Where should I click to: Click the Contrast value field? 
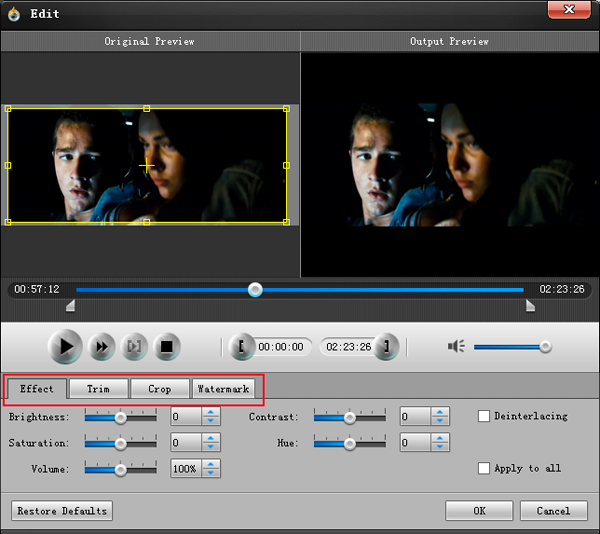tap(415, 417)
